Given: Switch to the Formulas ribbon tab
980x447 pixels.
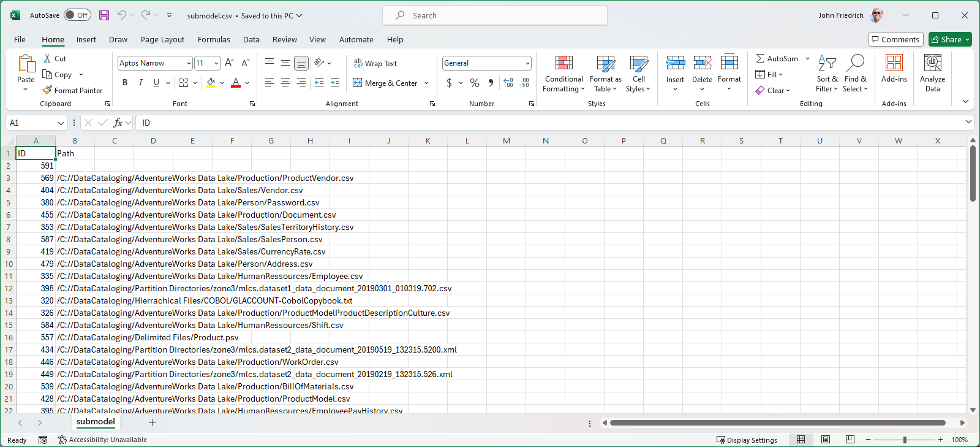Looking at the screenshot, I should (214, 39).
